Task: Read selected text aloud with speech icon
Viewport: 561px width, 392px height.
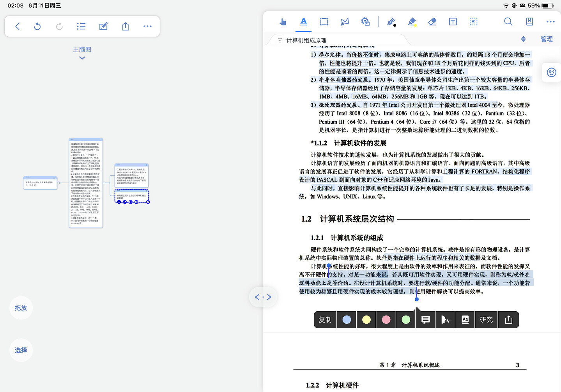Action: [x=445, y=320]
